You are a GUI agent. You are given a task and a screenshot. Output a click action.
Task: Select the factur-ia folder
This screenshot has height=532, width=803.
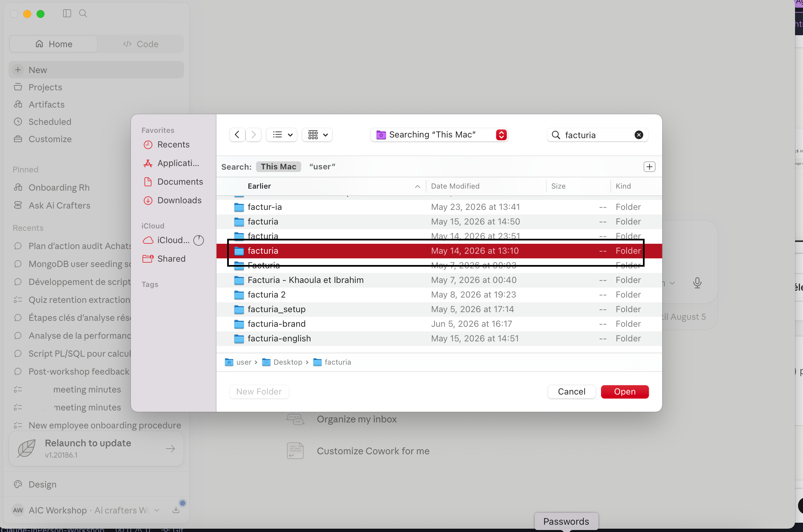tap(439, 207)
